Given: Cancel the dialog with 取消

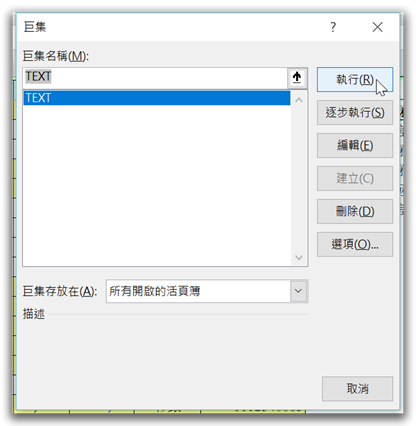Looking at the screenshot, I should 357,389.
